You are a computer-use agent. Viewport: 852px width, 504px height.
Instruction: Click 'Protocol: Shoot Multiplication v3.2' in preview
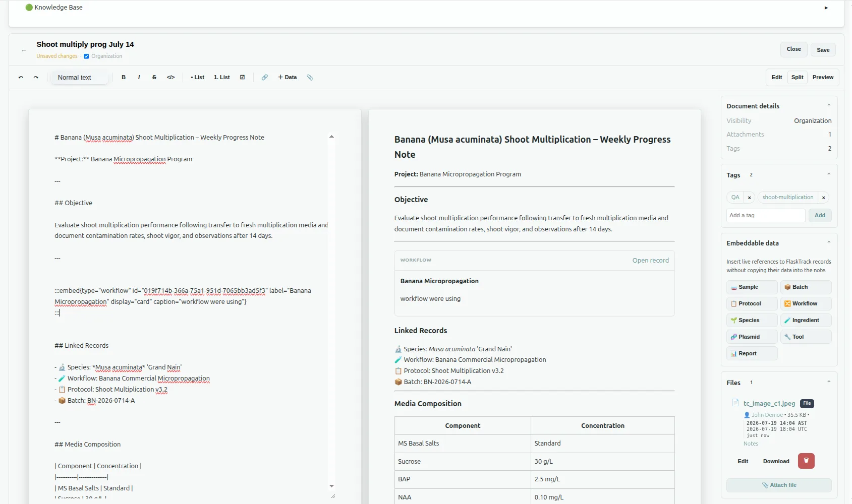point(449,371)
